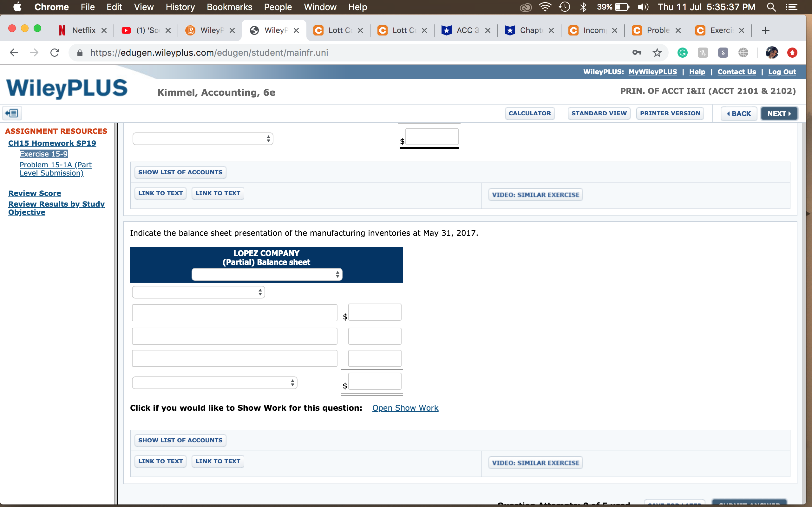Open Spotlight search from the menu bar
This screenshot has height=507, width=812.
771,7
